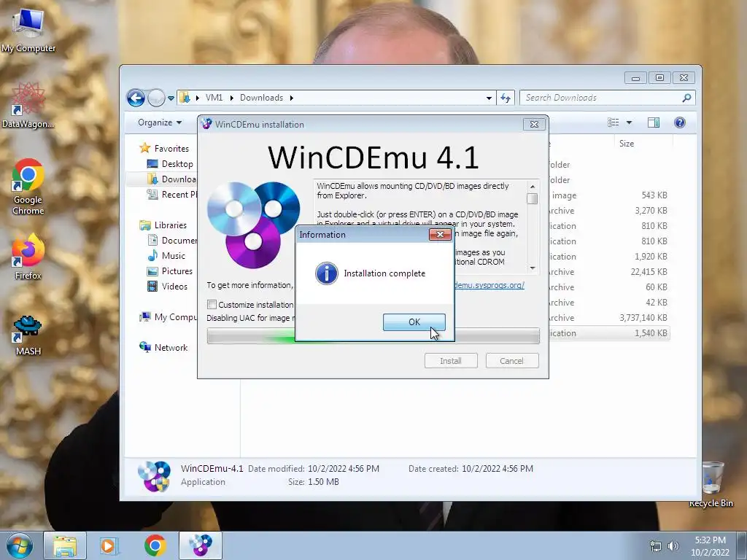Confirm with OK in Information dialog

(x=414, y=322)
